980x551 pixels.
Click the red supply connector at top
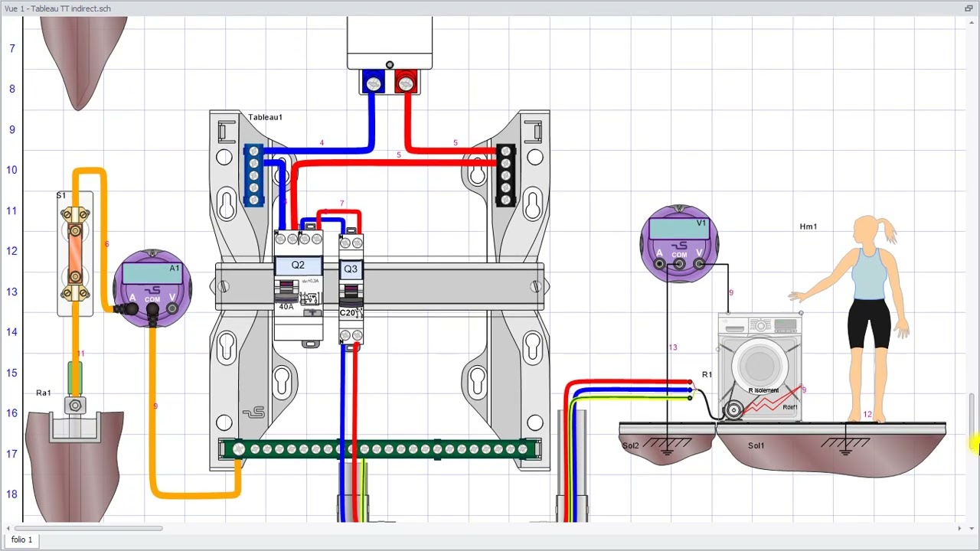(x=405, y=82)
